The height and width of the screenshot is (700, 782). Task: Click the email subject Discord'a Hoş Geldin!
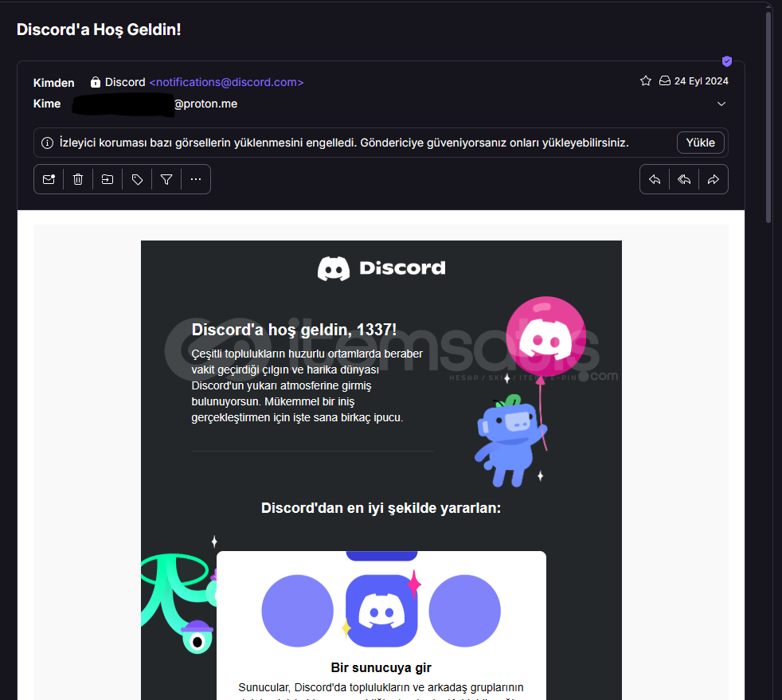pyautogui.click(x=99, y=29)
